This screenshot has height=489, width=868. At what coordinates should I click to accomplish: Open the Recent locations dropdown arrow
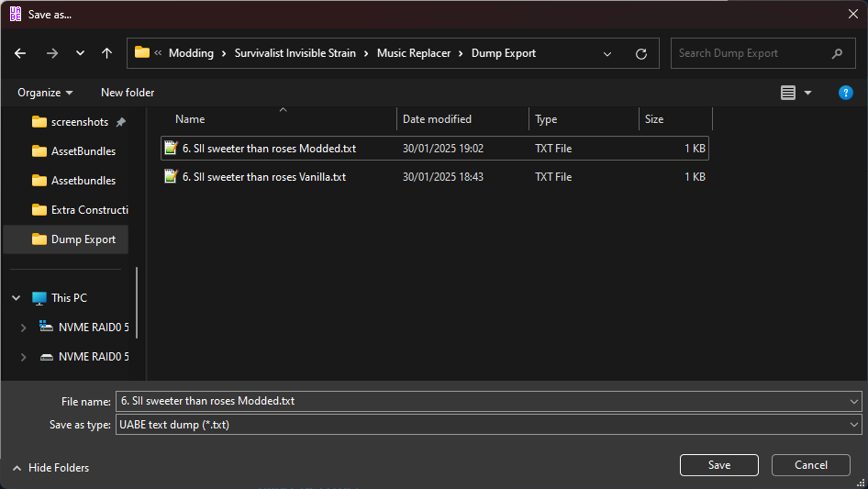tap(78, 53)
